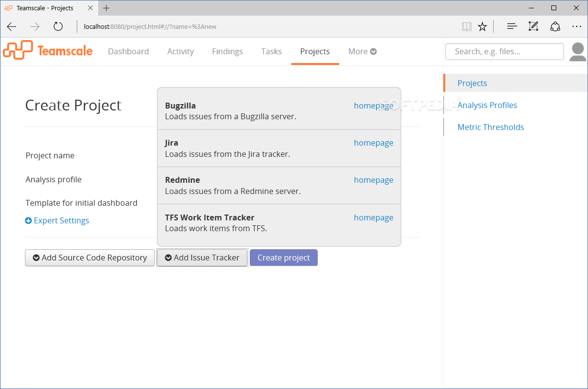This screenshot has height=389, width=588.
Task: Open Analysis Profiles sidebar link
Action: point(487,105)
